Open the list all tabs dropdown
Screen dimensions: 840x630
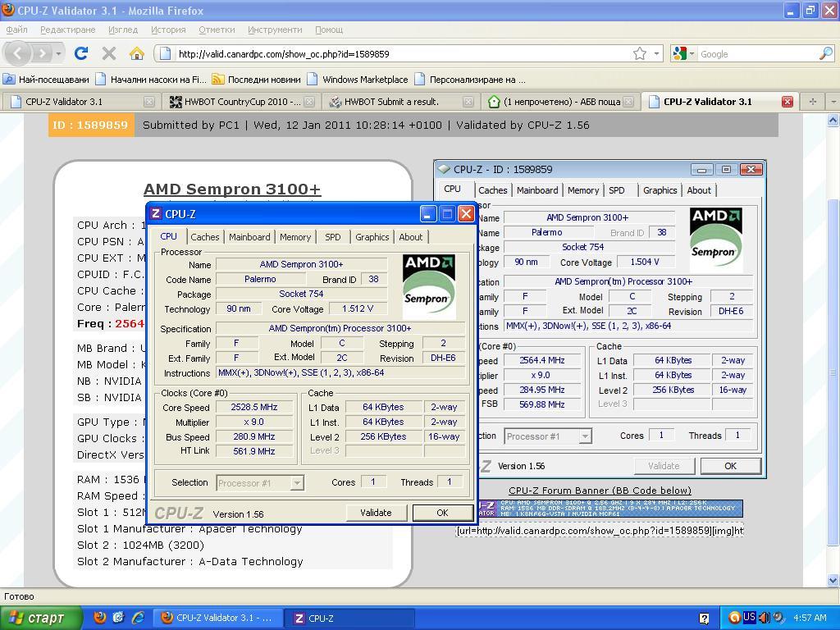[833, 101]
